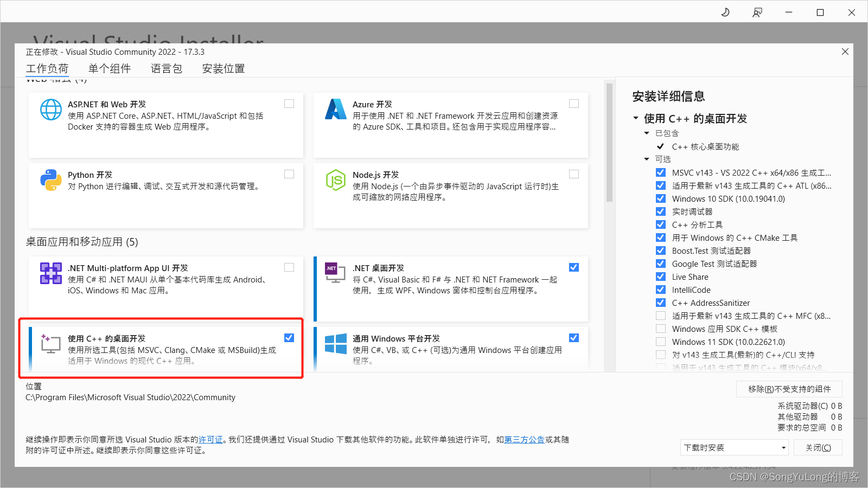Click the Azure development logo icon
Viewport: 868px width, 488px height.
click(336, 109)
